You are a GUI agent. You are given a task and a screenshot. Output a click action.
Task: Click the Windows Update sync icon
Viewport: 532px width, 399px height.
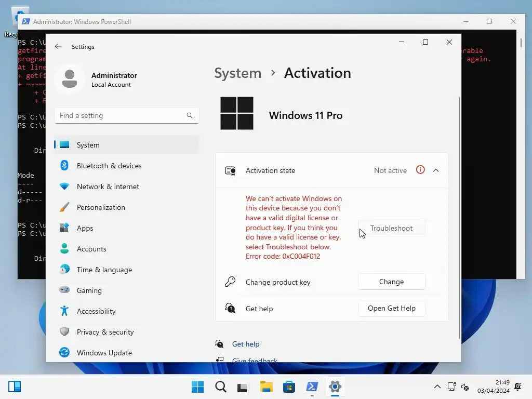coord(64,353)
